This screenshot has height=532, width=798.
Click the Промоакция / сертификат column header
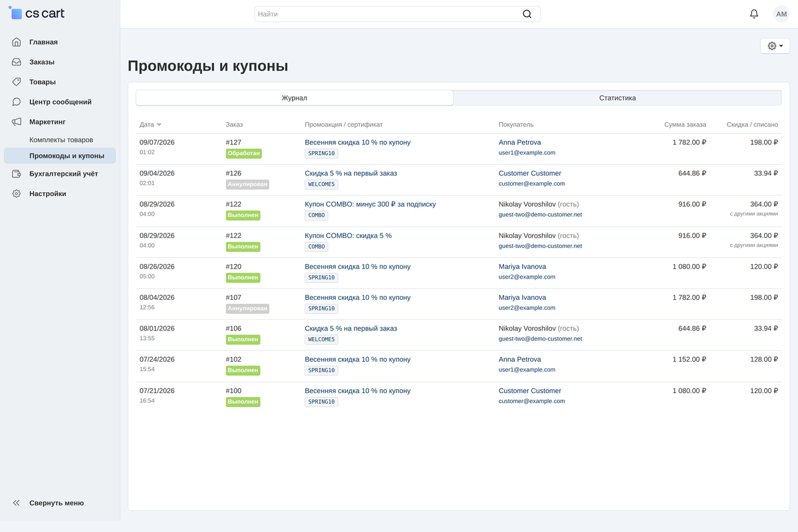click(344, 125)
